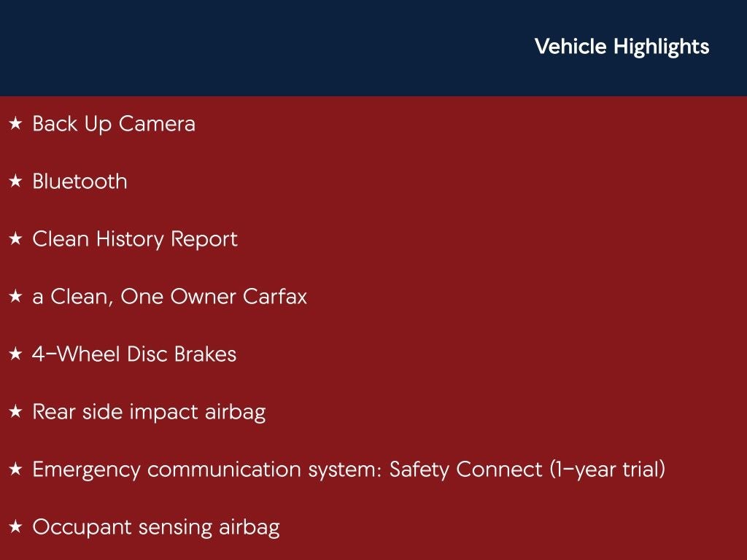
Task: Tap the star beside One Owner Carfax
Action: (15, 297)
